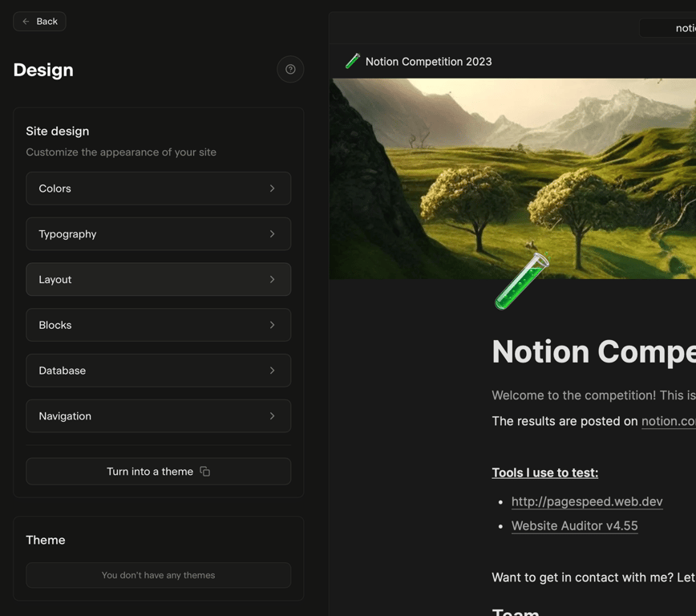Click the large 'Notion Compe' page title

[x=594, y=352]
